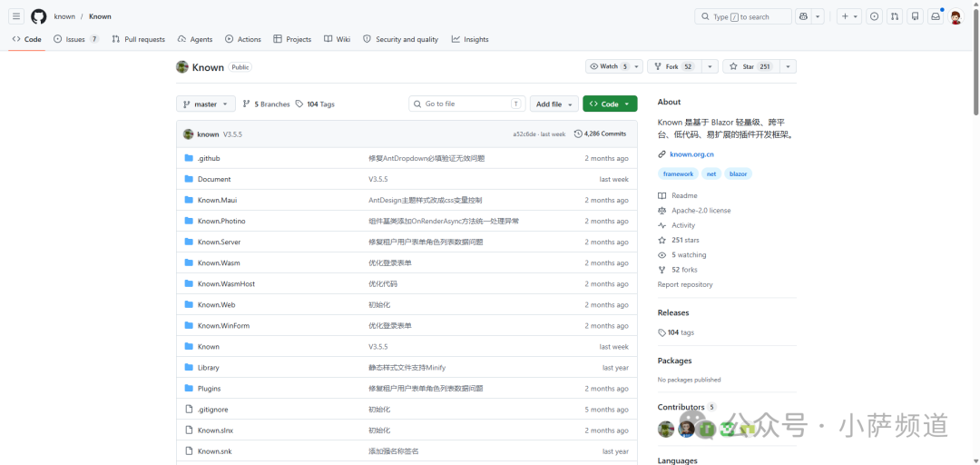Open the Known.Web folder
Image resolution: width=980 pixels, height=465 pixels.
(x=216, y=305)
